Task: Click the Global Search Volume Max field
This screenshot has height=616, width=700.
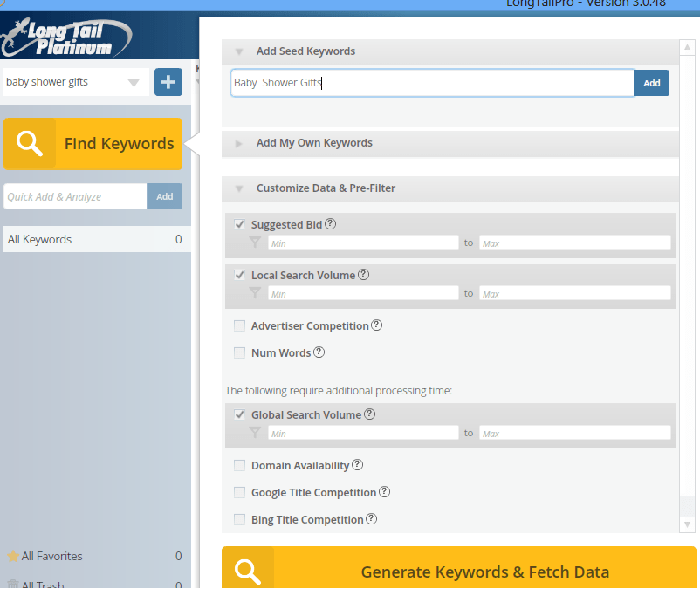Action: [575, 433]
